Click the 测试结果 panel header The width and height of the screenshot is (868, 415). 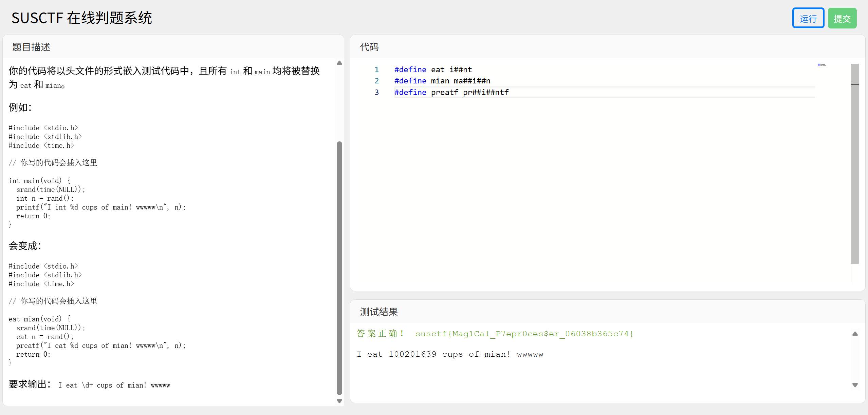point(379,312)
